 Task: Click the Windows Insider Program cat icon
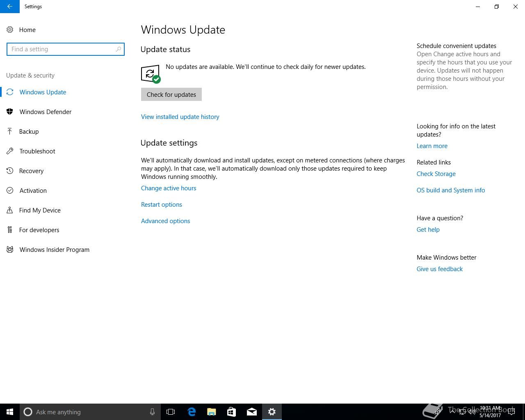pos(10,249)
